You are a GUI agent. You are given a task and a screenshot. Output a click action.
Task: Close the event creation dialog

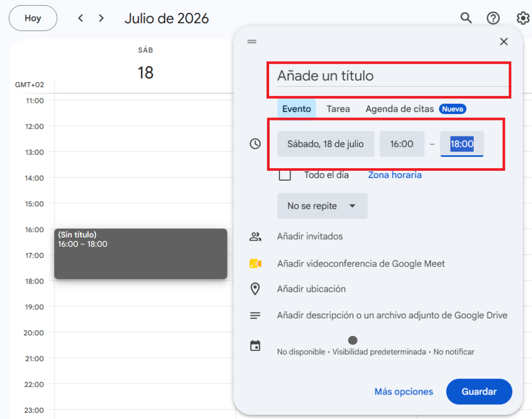click(x=504, y=42)
